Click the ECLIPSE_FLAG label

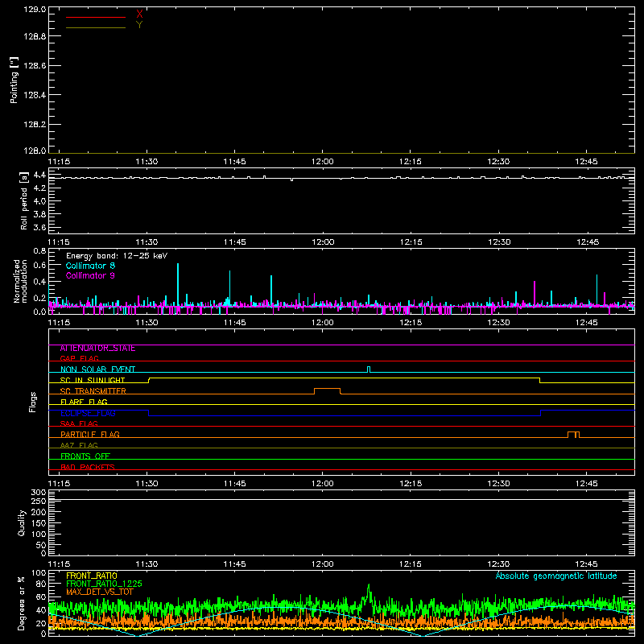pyautogui.click(x=88, y=413)
